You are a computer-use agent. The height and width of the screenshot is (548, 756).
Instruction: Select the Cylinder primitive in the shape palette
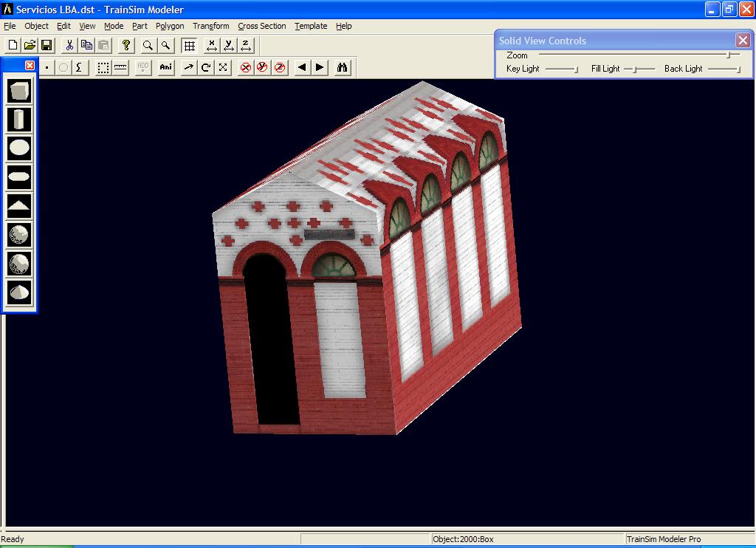(x=20, y=120)
